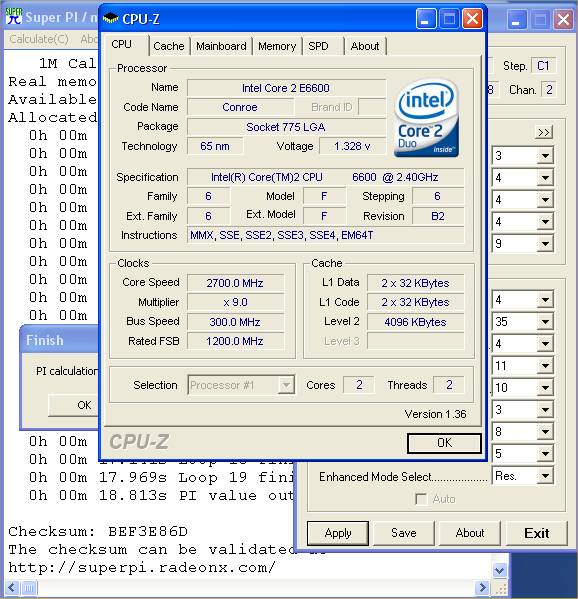Switch to the Mainboard tab
The height and width of the screenshot is (599, 578).
click(221, 46)
